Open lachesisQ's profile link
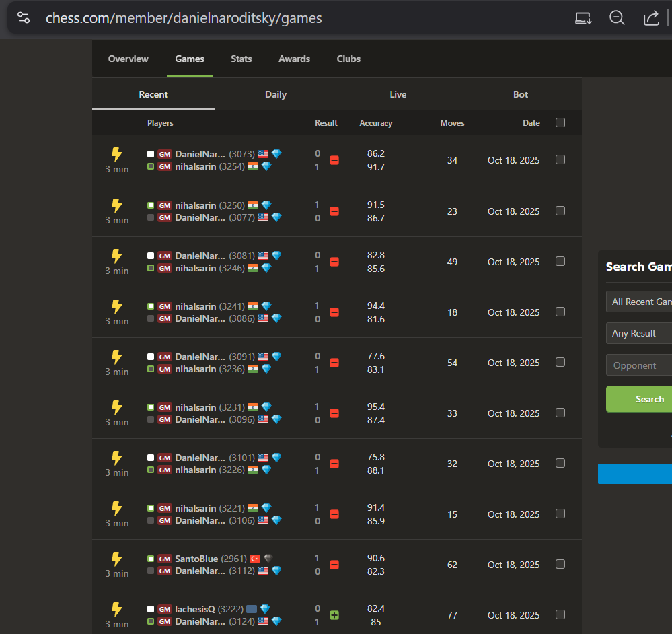This screenshot has width=672, height=634. click(x=195, y=609)
